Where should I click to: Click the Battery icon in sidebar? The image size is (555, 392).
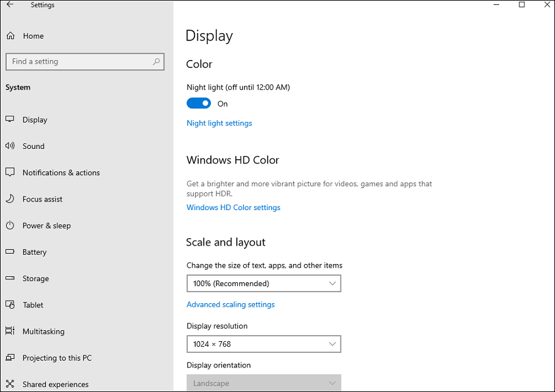click(10, 252)
